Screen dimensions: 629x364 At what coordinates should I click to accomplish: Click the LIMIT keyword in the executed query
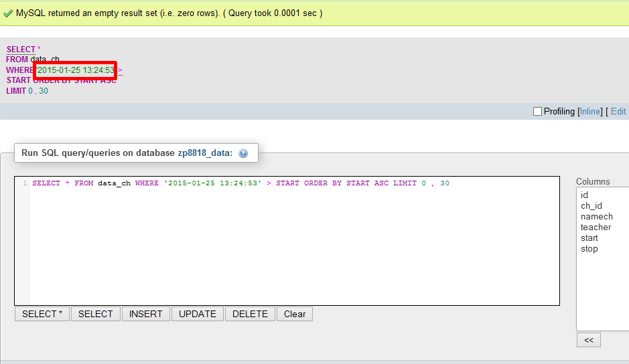click(16, 91)
